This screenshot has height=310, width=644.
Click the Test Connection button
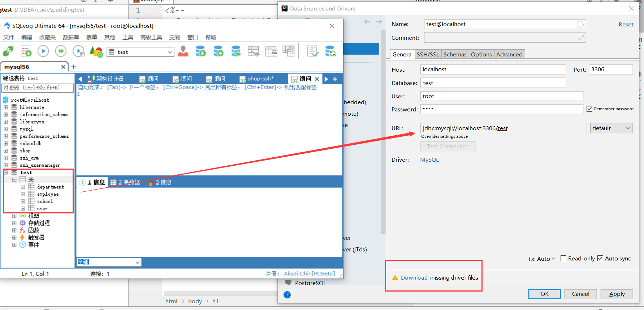point(448,146)
